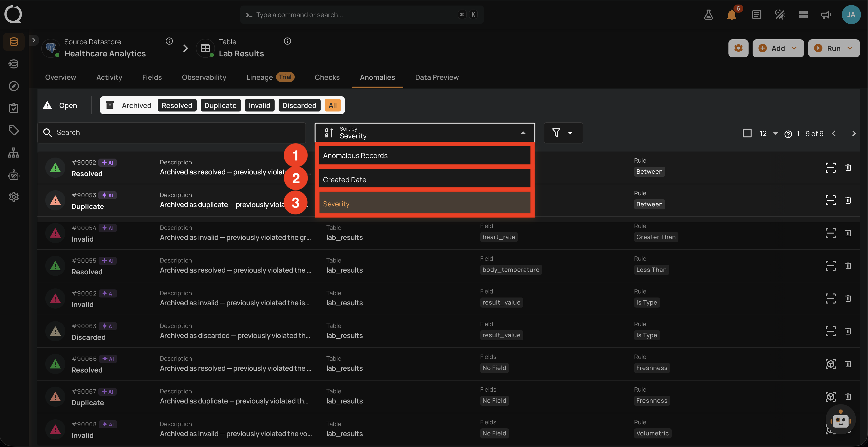868x447 pixels.
Task: Open the Settings gear in the sidebar
Action: pos(14,197)
